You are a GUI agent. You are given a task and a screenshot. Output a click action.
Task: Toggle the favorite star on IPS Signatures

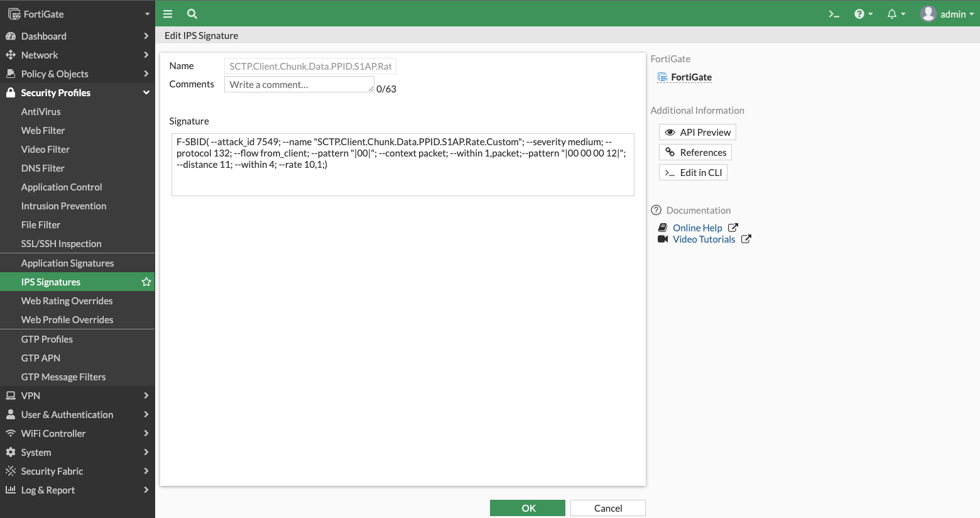tap(145, 282)
